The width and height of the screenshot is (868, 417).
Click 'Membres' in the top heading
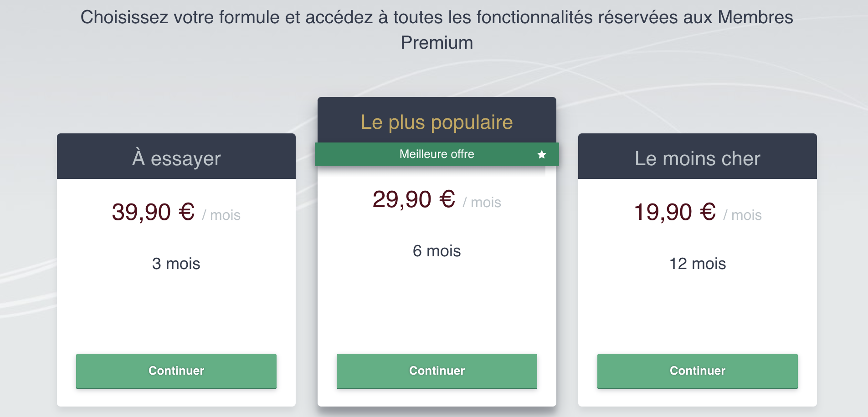(x=755, y=17)
